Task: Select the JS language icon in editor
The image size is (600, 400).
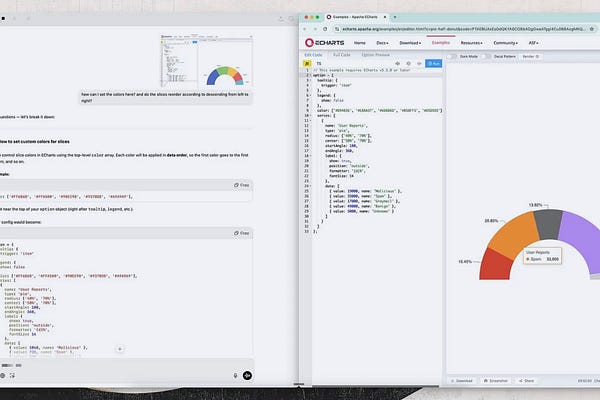Action: (307, 64)
